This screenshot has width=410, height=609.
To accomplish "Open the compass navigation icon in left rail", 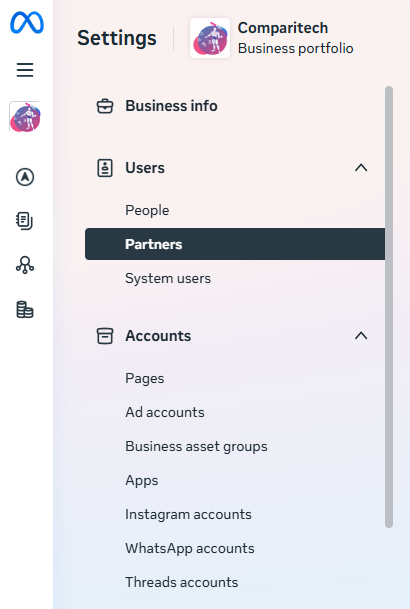I will coord(25,177).
